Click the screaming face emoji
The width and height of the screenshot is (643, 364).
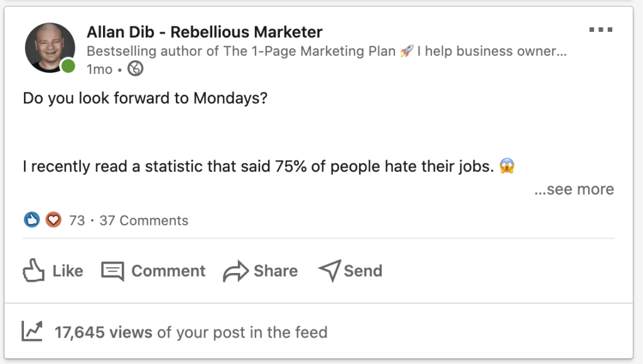pyautogui.click(x=505, y=166)
